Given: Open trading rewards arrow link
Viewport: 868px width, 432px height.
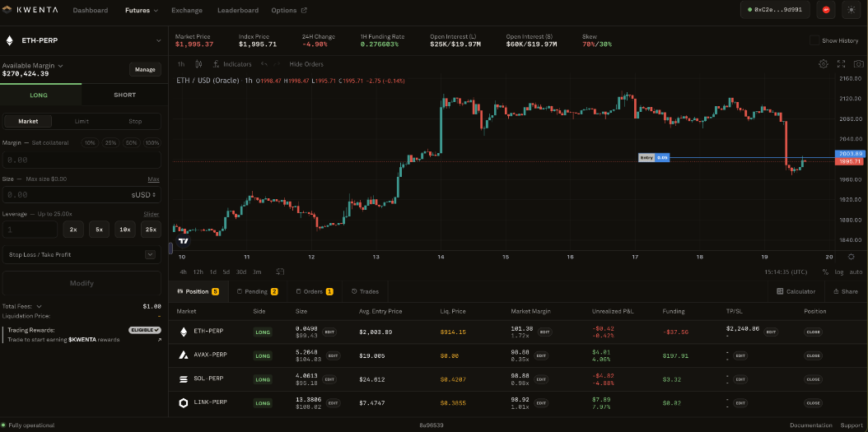Looking at the screenshot, I should click(x=160, y=340).
